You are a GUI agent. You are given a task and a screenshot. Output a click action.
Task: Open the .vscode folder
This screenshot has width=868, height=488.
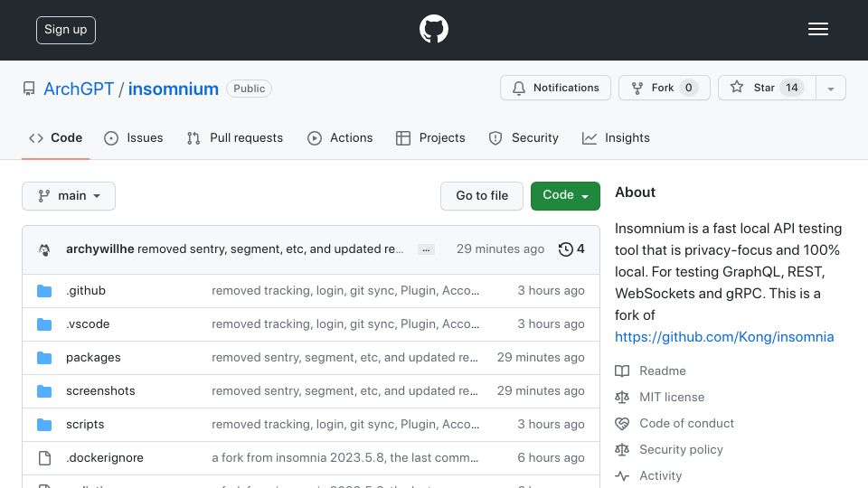click(88, 324)
